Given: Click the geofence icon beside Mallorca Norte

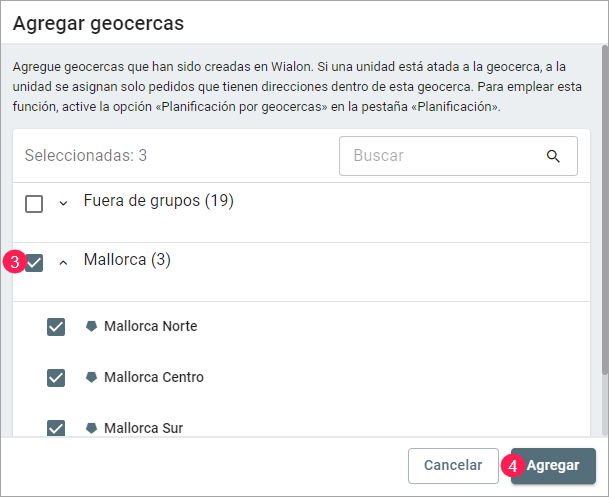Looking at the screenshot, I should (91, 326).
